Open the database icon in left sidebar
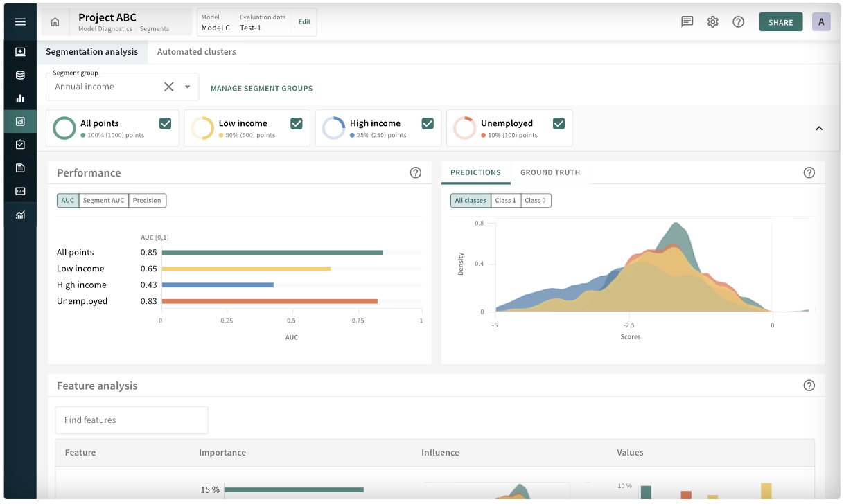 [x=20, y=75]
